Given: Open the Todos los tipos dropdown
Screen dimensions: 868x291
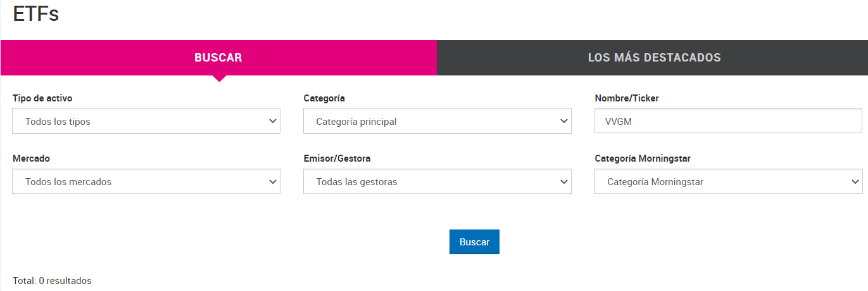Looking at the screenshot, I should [146, 121].
